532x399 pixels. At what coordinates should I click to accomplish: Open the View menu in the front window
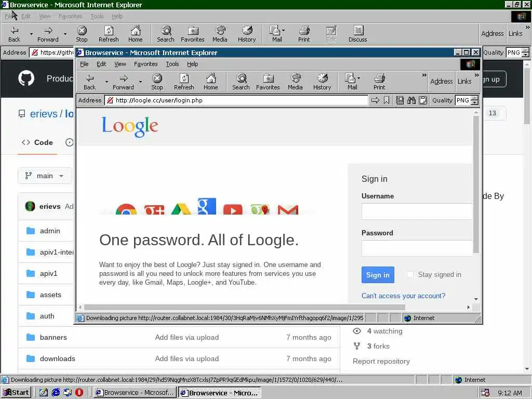click(120, 64)
